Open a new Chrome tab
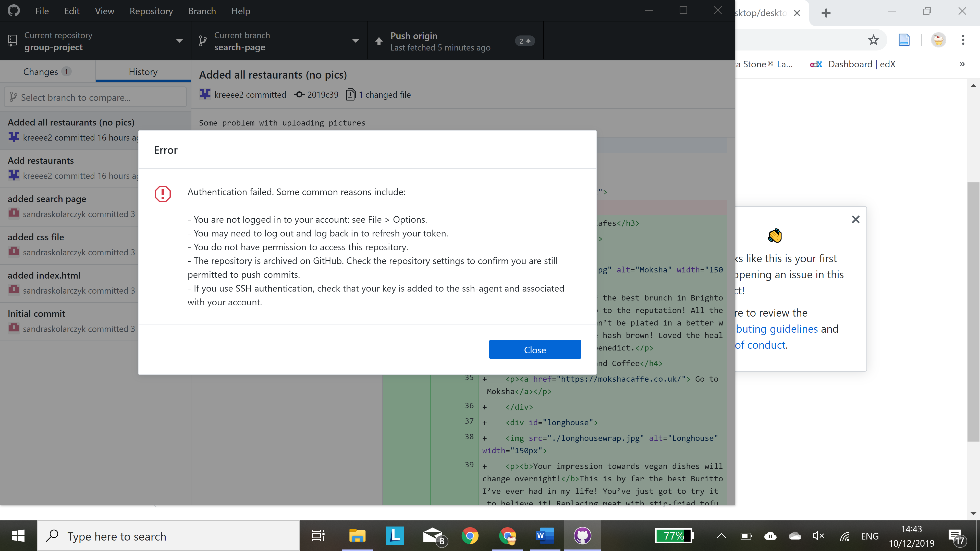980x551 pixels. (826, 13)
